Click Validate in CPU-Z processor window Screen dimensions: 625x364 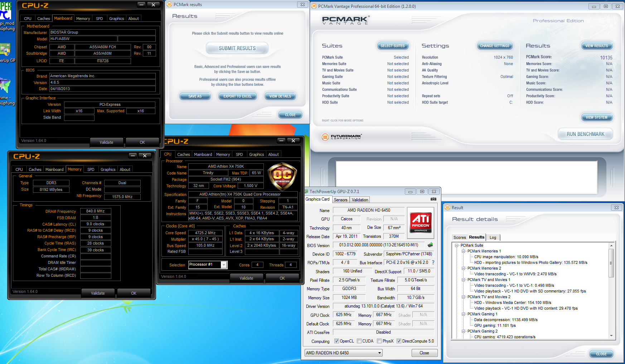click(246, 278)
